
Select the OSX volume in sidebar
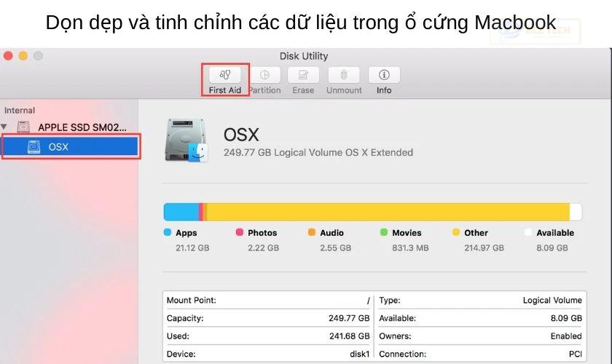70,147
